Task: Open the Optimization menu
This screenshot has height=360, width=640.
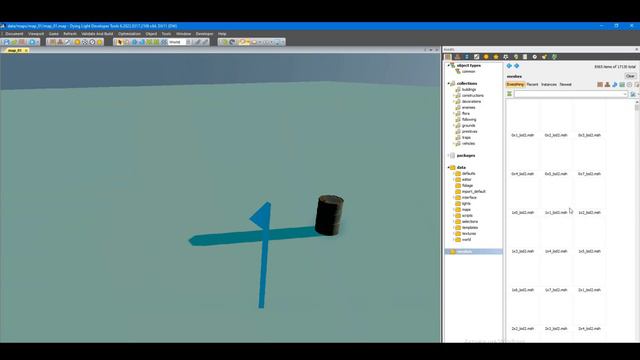Action: (x=129, y=34)
